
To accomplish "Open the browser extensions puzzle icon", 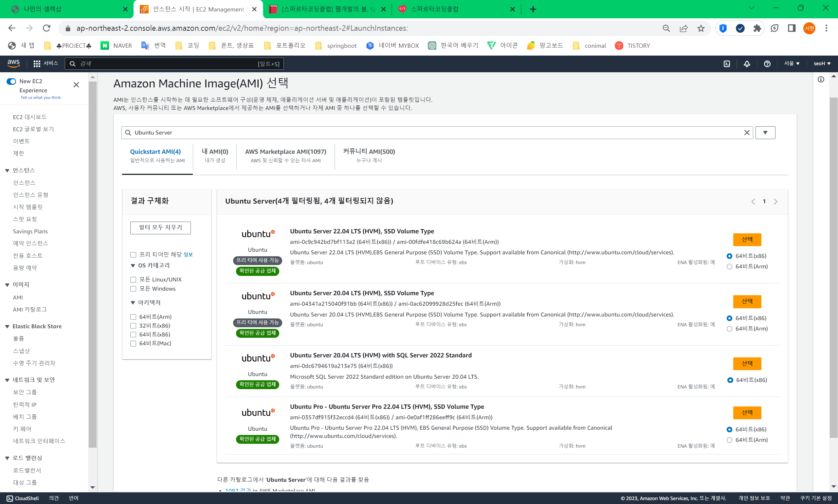I will coord(757,28).
